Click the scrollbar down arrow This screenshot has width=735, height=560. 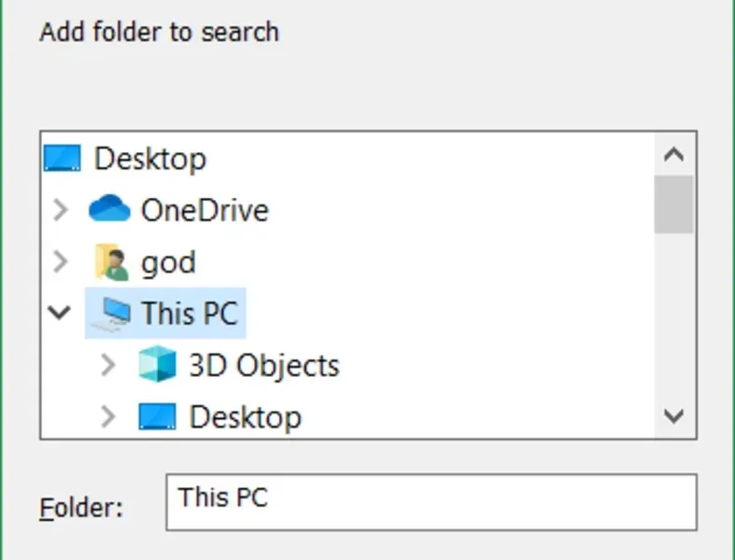click(673, 416)
